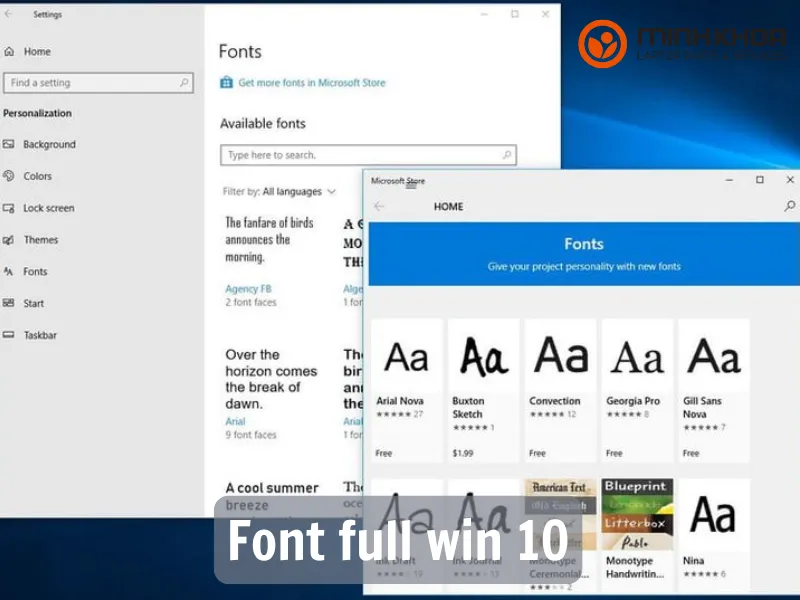Click the Colors palette icon in sidebar
The image size is (800, 600).
coord(8,176)
